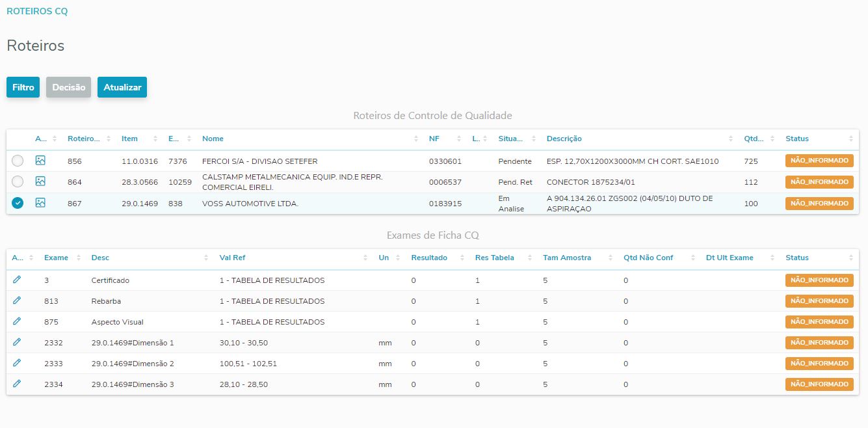The width and height of the screenshot is (868, 428).
Task: Click the disabled Decisão button
Action: (x=68, y=87)
